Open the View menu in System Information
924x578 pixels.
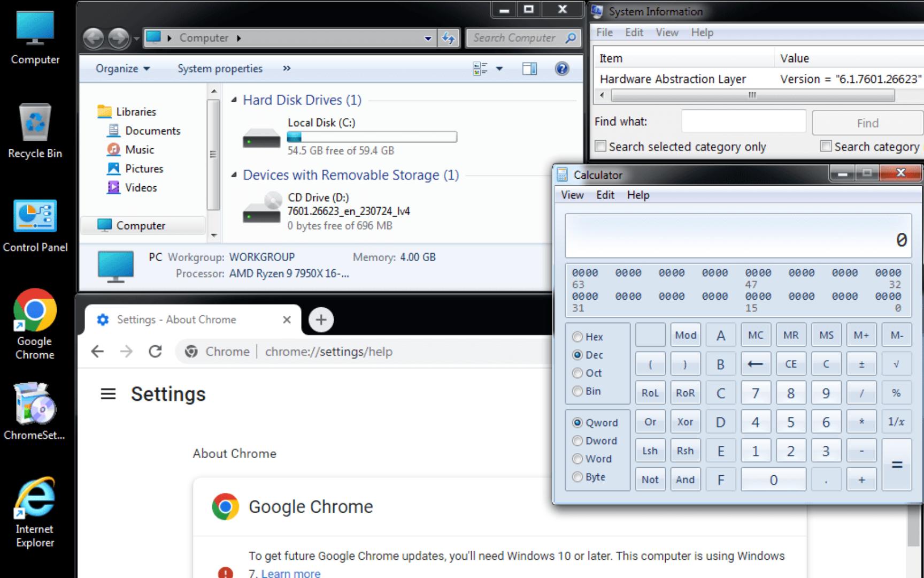pyautogui.click(x=667, y=33)
